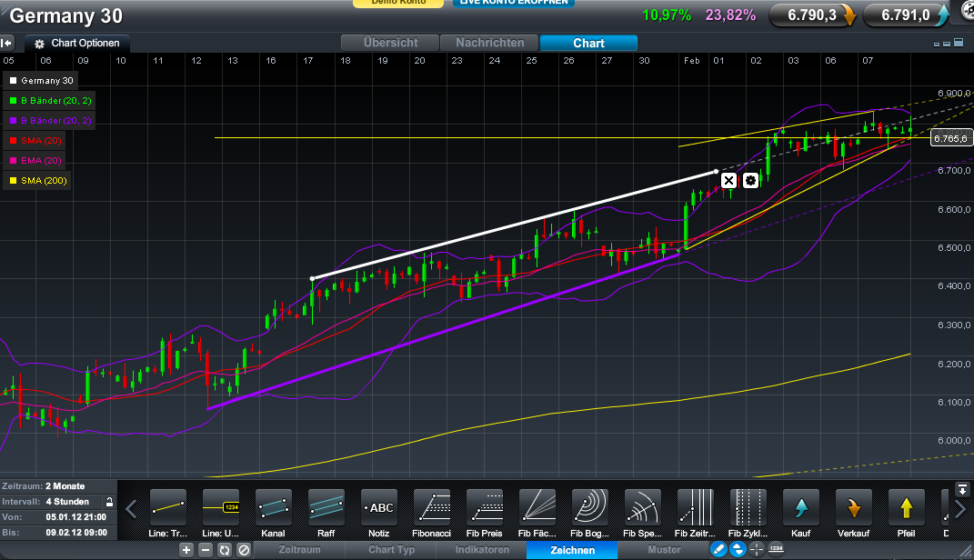Open the Zeitraum value 2 Monate
This screenshot has width=974, height=560.
(65, 486)
